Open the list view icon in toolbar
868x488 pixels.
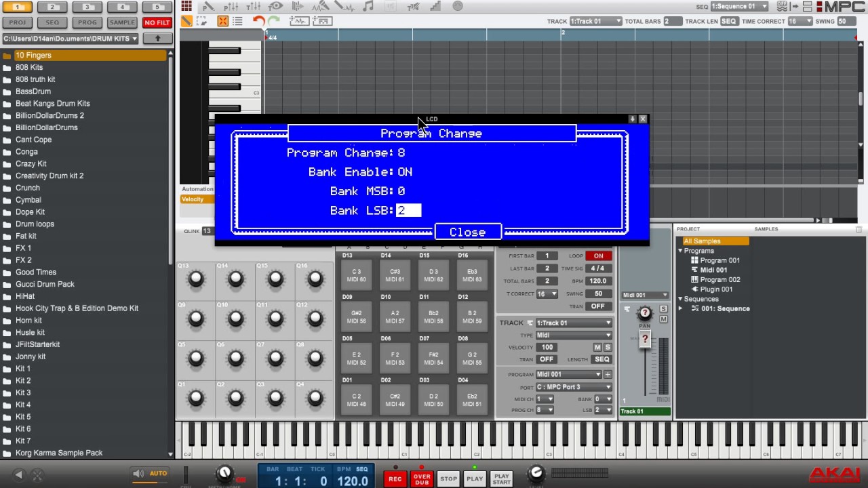237,21
